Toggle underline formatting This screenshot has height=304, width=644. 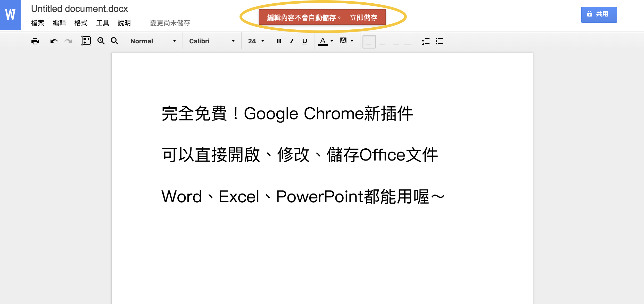(304, 41)
